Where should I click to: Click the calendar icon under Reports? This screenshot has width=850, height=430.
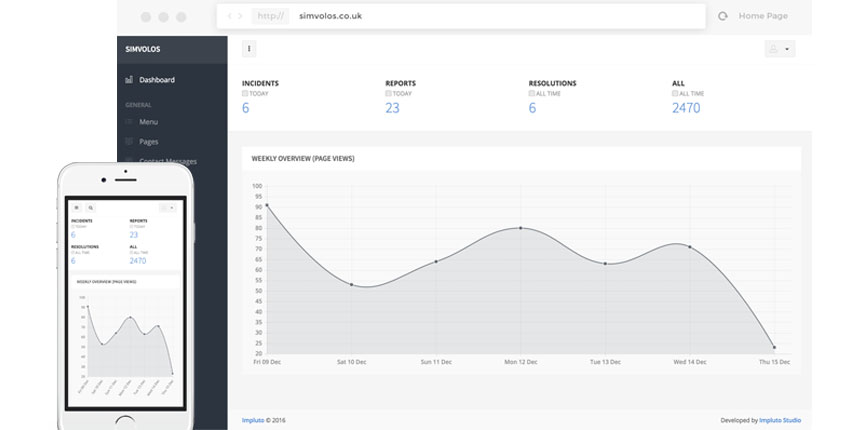coord(388,93)
